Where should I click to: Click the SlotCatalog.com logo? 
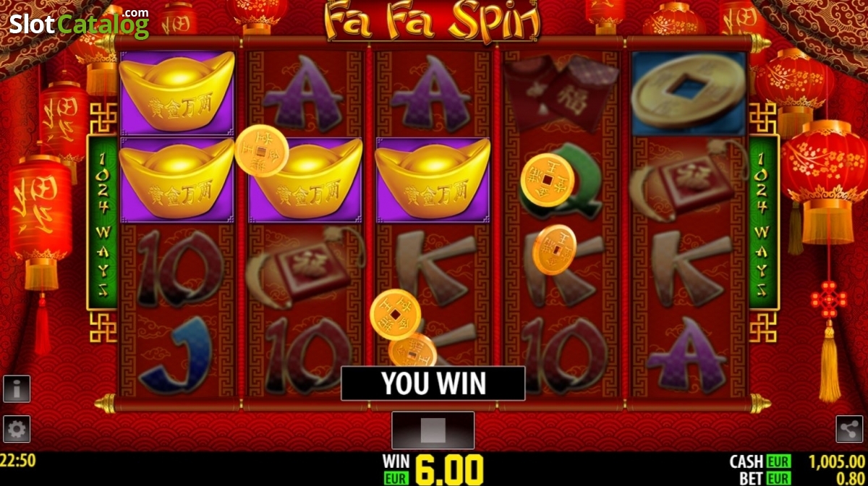(x=78, y=22)
